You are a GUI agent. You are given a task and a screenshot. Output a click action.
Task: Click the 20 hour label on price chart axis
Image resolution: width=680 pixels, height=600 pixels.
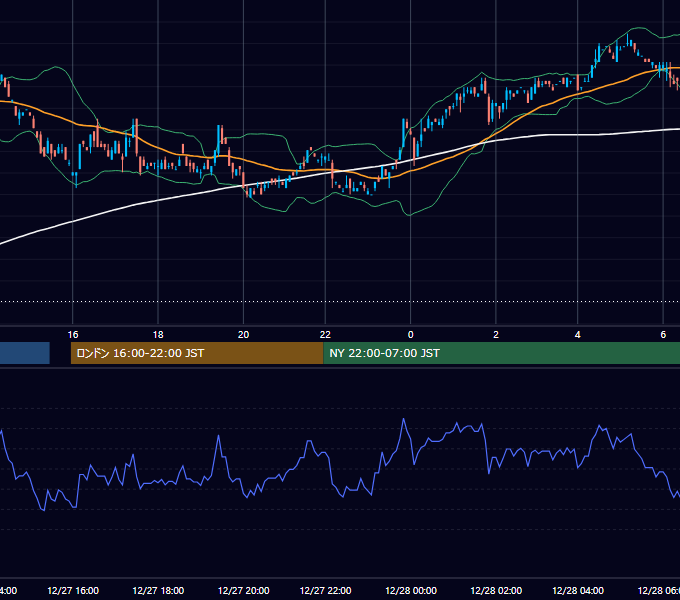[x=243, y=335]
